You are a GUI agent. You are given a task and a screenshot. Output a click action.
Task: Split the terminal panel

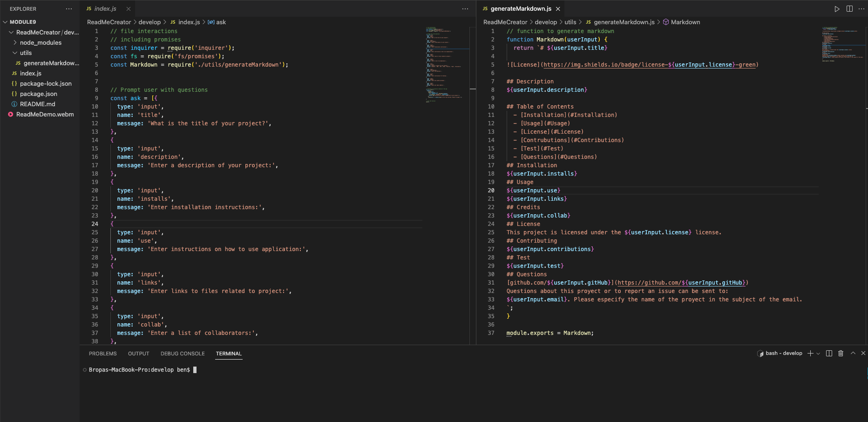(x=829, y=354)
